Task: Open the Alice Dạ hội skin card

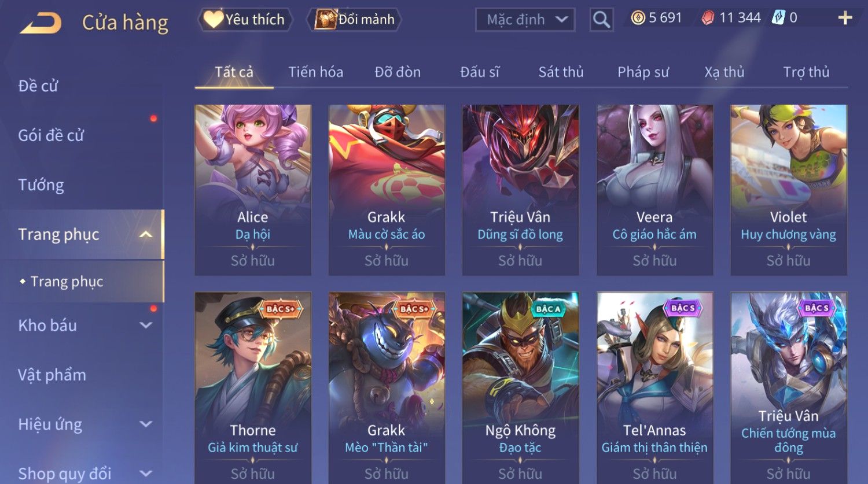Action: [x=253, y=190]
